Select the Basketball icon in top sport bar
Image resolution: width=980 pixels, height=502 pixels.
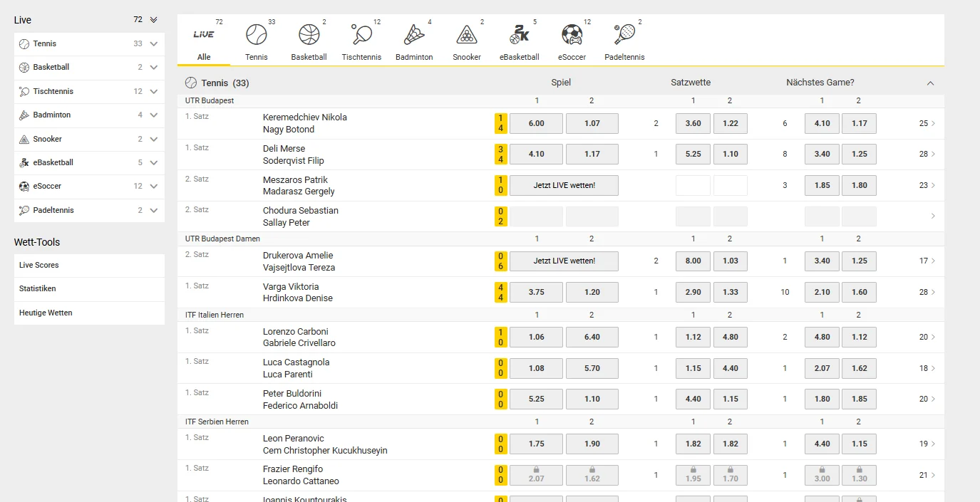point(309,34)
